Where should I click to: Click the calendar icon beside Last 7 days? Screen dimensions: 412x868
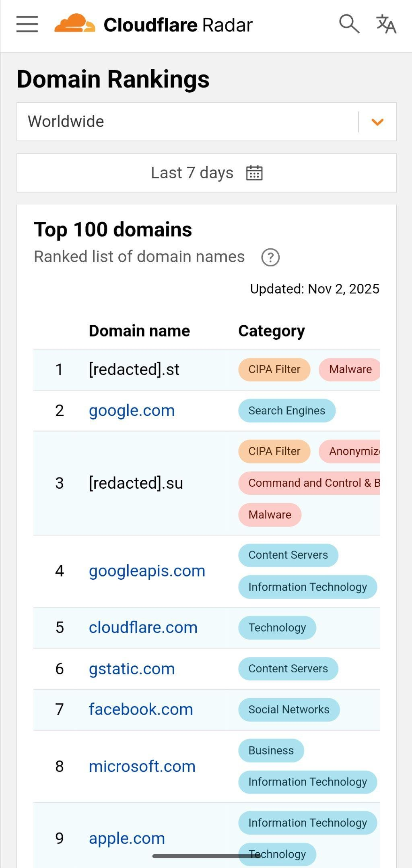click(254, 173)
